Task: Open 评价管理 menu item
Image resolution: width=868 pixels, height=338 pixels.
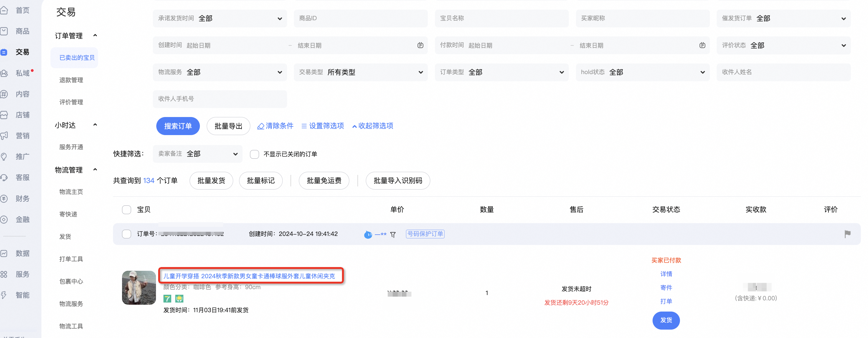Action: coord(71,102)
